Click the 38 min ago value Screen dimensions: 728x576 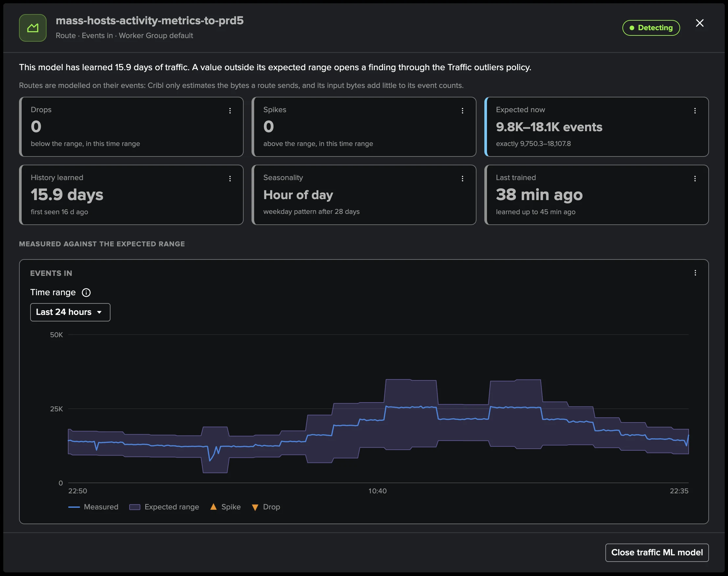point(539,195)
